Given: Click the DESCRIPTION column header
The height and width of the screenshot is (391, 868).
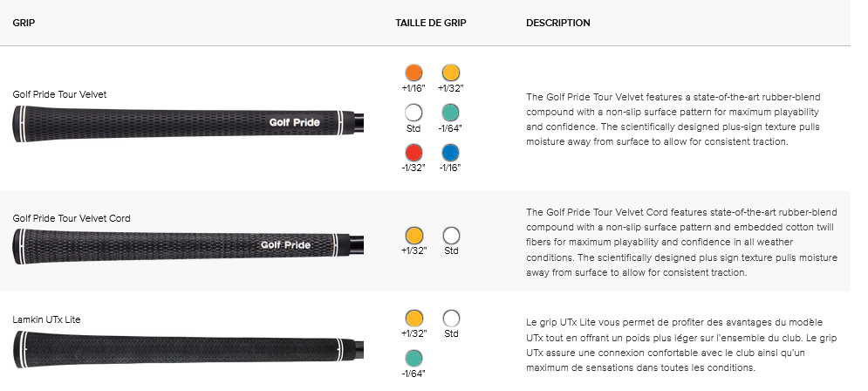Looking at the screenshot, I should coord(558,24).
